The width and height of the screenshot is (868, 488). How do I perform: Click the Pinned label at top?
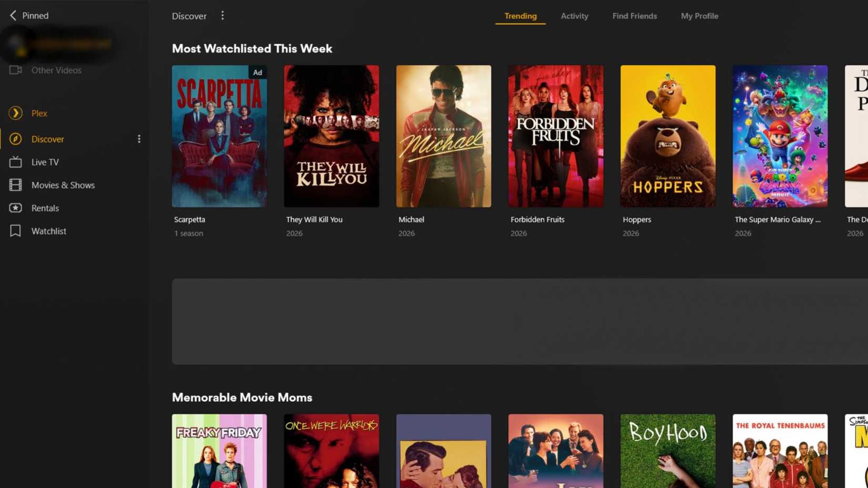[x=35, y=15]
